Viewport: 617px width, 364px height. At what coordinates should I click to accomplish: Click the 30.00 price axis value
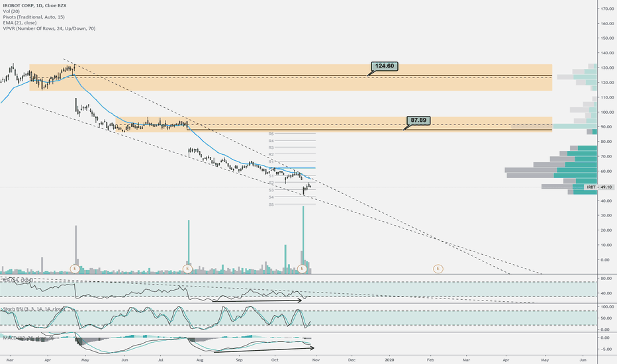(x=607, y=216)
